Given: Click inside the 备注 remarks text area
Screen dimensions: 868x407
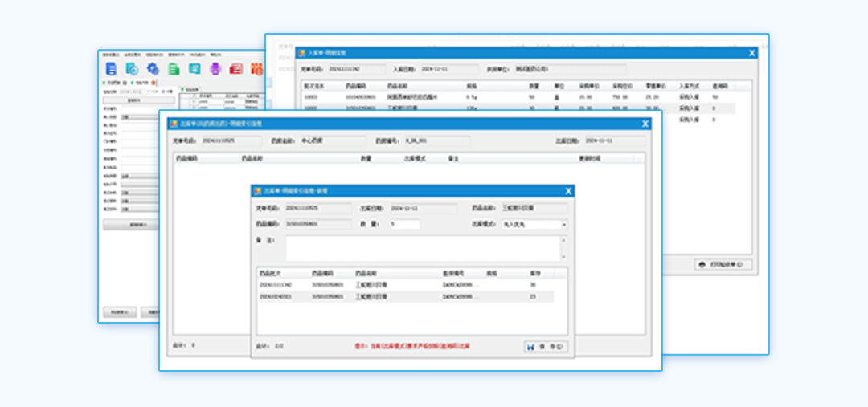Looking at the screenshot, I should [x=422, y=247].
